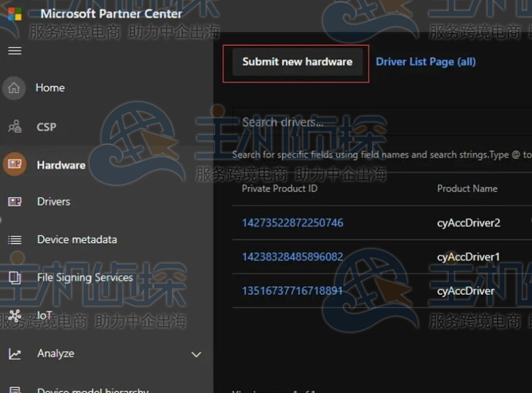Viewport: 532px width, 393px height.
Task: Open Drivers in the sidebar
Action: pyautogui.click(x=54, y=201)
